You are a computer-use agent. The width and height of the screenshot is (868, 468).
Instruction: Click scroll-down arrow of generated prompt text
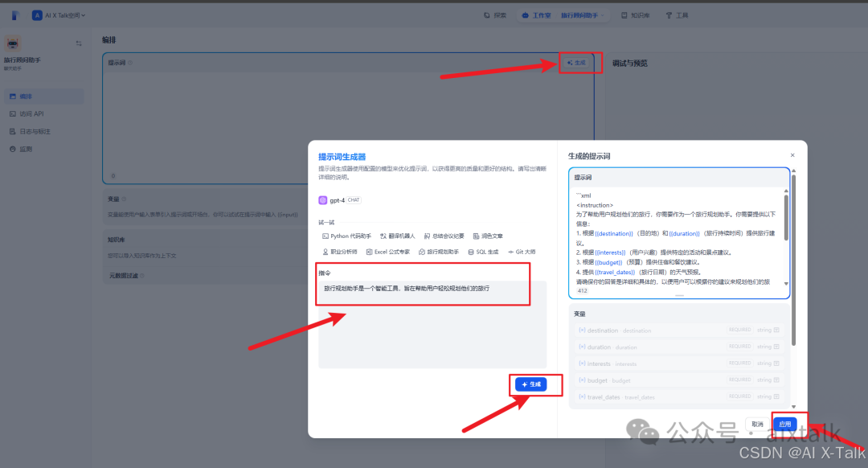786,284
